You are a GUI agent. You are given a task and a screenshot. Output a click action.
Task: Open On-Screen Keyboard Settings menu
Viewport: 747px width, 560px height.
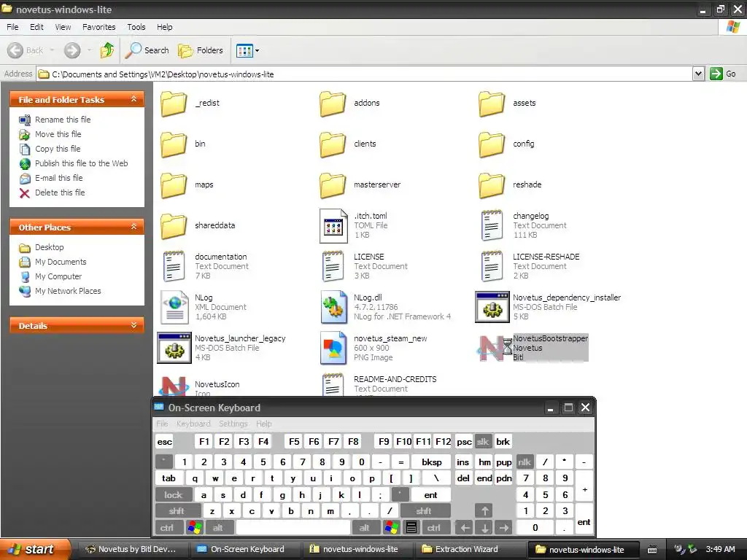click(233, 424)
